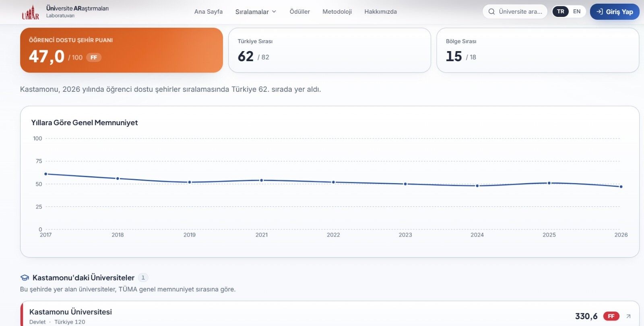
Task: Click the Giriş Yap button
Action: (615, 12)
